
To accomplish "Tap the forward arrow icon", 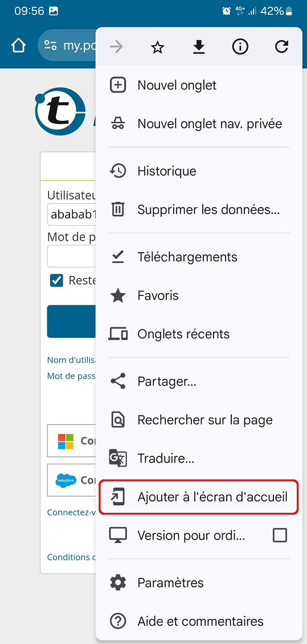I will tap(116, 48).
